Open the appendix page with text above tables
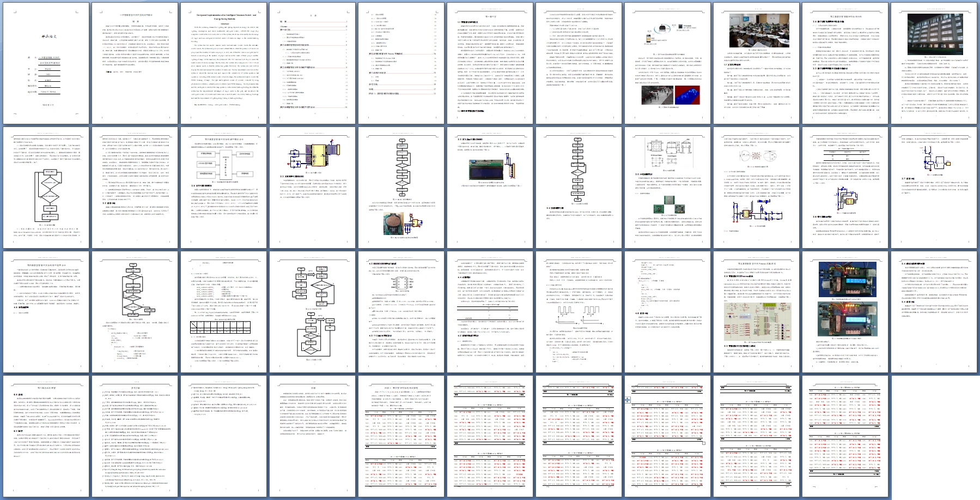The height and width of the screenshot is (500, 980). click(401, 436)
